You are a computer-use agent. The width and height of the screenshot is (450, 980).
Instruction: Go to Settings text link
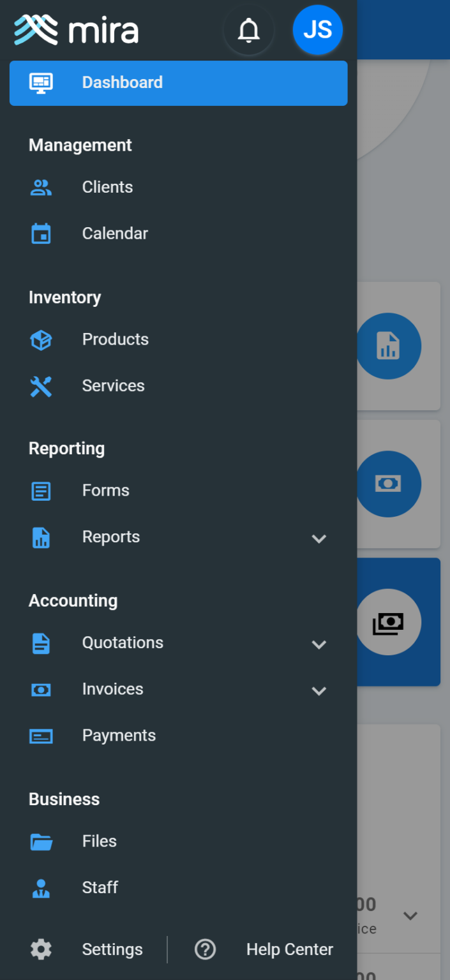click(112, 949)
